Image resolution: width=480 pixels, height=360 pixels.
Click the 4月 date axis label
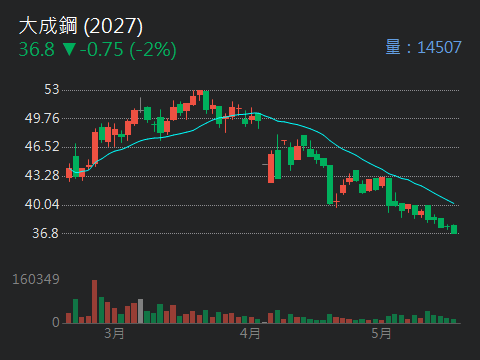[x=250, y=334]
